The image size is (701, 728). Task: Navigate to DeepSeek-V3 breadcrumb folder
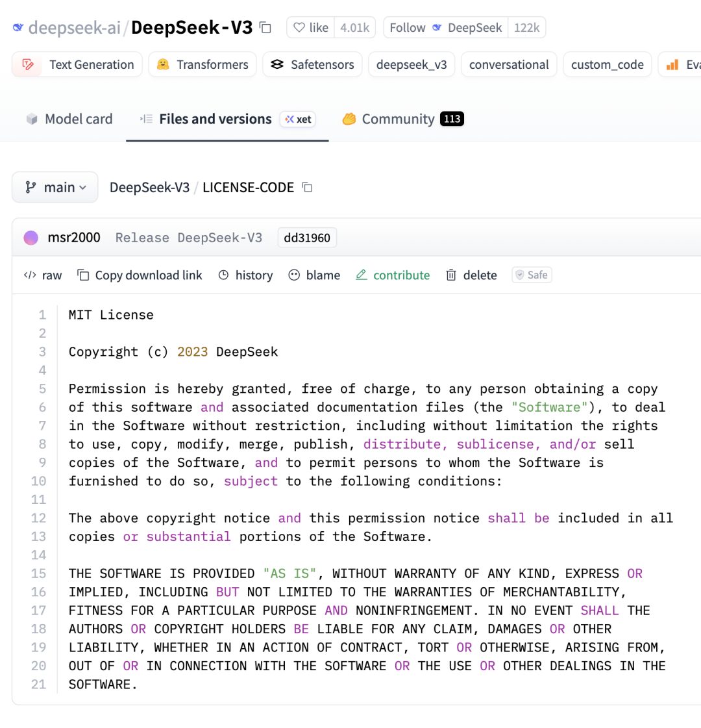(x=149, y=187)
